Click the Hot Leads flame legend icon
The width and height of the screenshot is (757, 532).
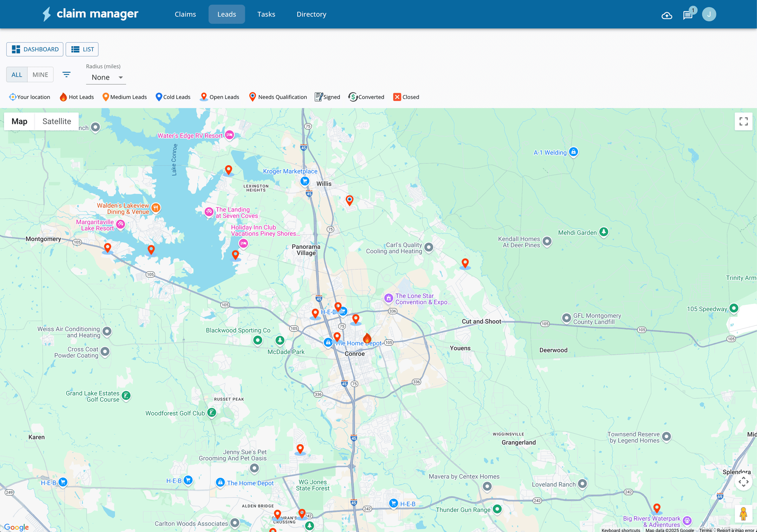click(63, 97)
